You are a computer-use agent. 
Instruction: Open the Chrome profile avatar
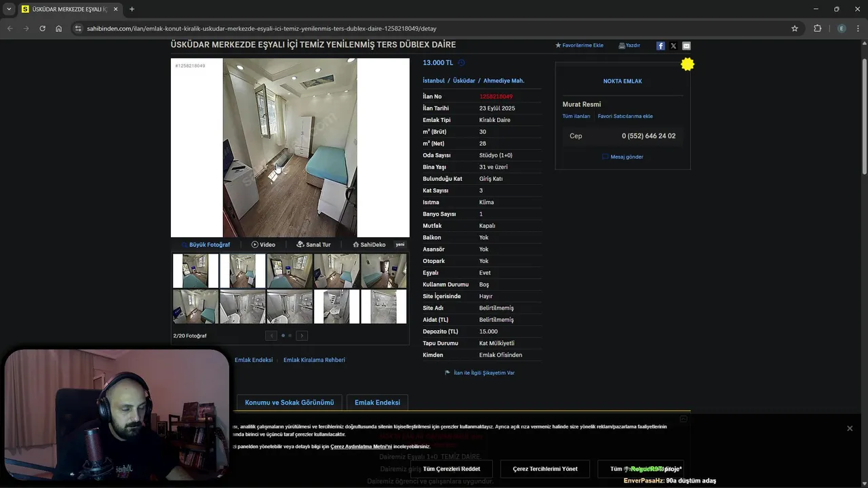[x=842, y=28]
